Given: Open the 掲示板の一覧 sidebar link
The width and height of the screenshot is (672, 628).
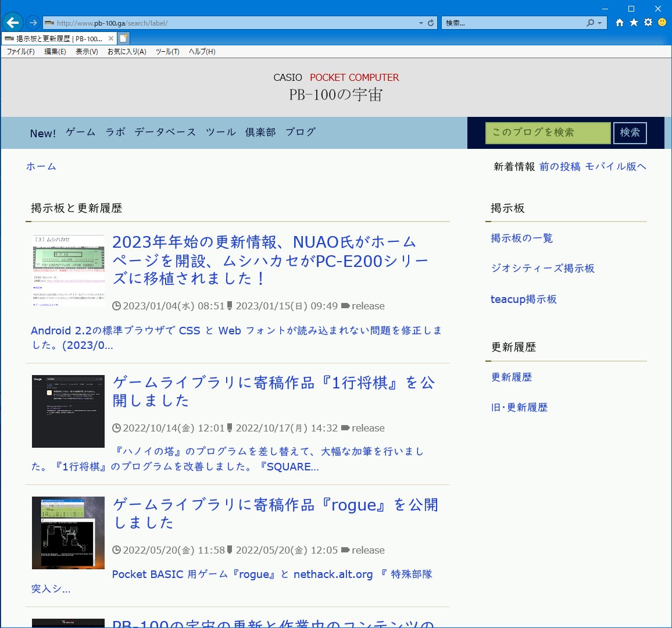Looking at the screenshot, I should coord(521,238).
